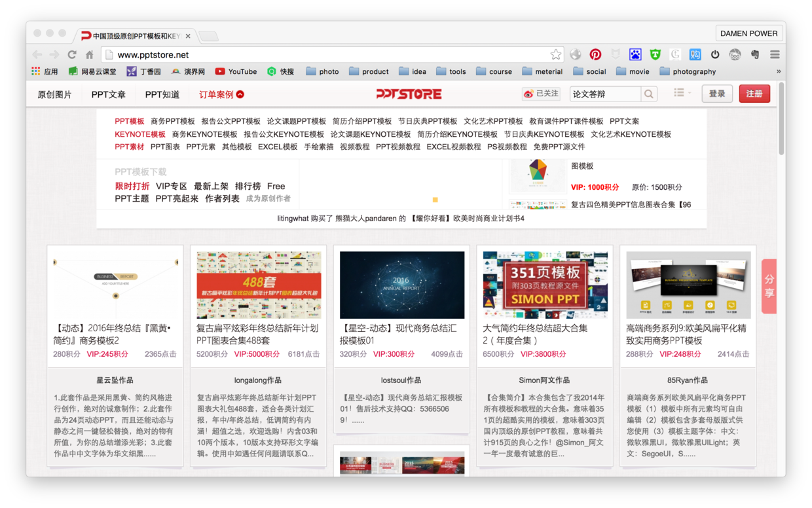This screenshot has width=812, height=508.
Task: Open the photography bookmarks folder
Action: pyautogui.click(x=688, y=72)
